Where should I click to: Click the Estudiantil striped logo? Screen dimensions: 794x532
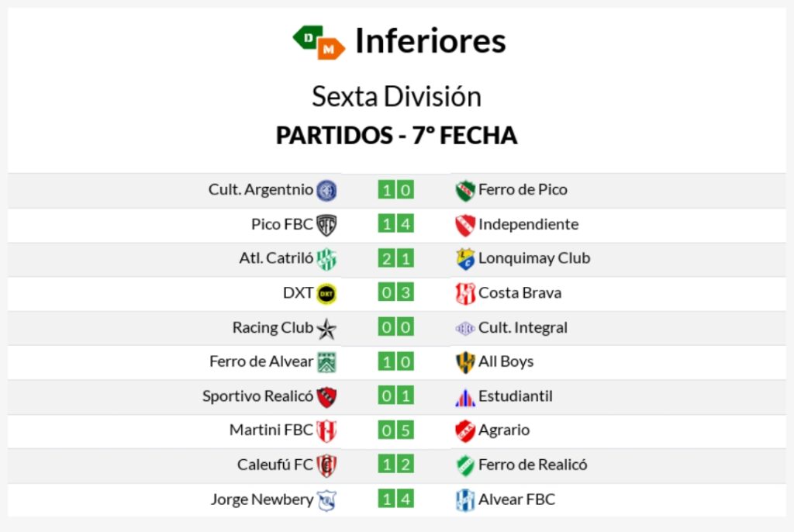tap(465, 397)
